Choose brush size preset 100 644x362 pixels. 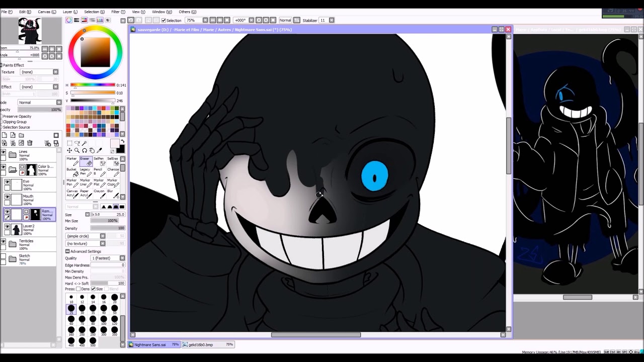click(x=104, y=321)
